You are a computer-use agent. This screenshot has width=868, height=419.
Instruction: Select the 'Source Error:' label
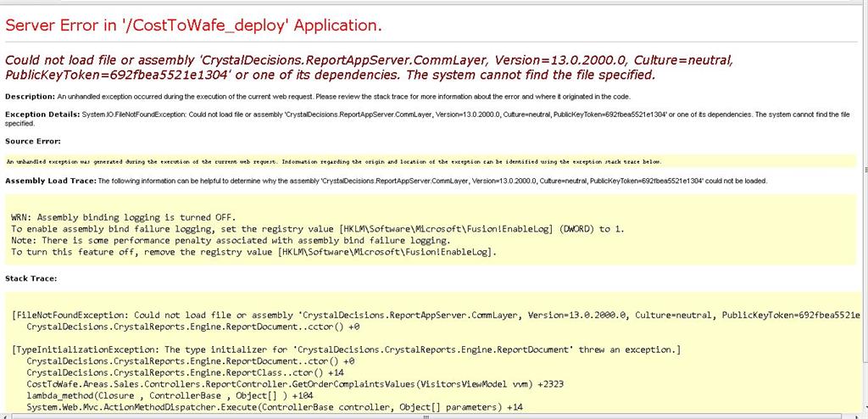(x=33, y=142)
